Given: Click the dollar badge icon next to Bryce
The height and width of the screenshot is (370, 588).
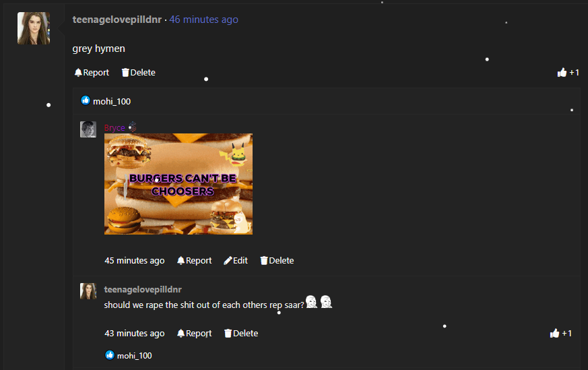Looking at the screenshot, I should (133, 127).
